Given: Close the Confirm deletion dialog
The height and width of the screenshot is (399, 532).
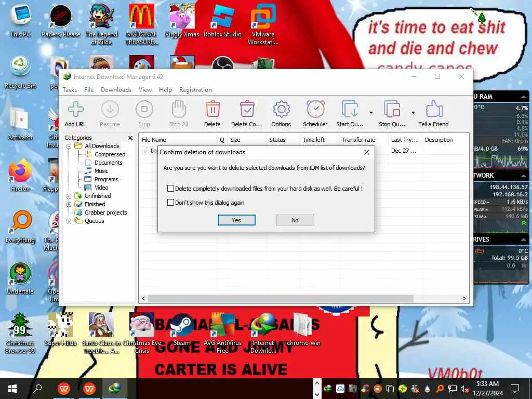Looking at the screenshot, I should click(367, 152).
